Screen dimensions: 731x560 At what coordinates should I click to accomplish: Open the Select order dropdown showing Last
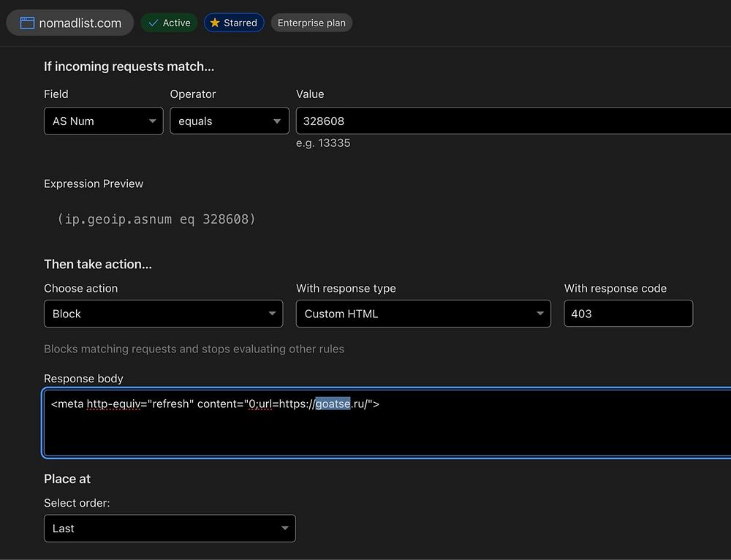(x=170, y=529)
